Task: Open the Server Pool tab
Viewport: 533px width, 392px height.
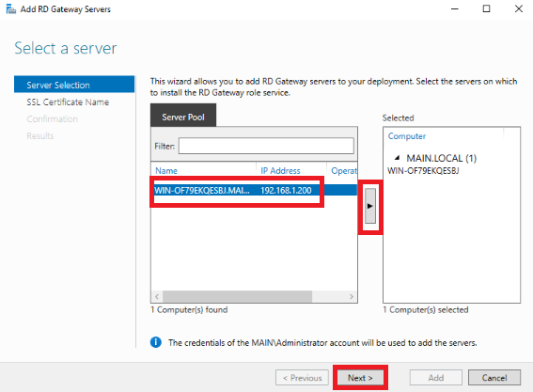Action: tap(183, 117)
